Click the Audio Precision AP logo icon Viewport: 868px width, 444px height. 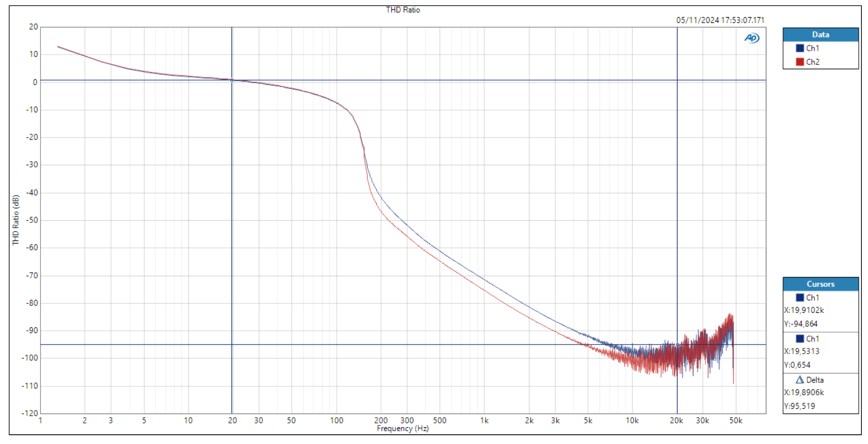752,38
